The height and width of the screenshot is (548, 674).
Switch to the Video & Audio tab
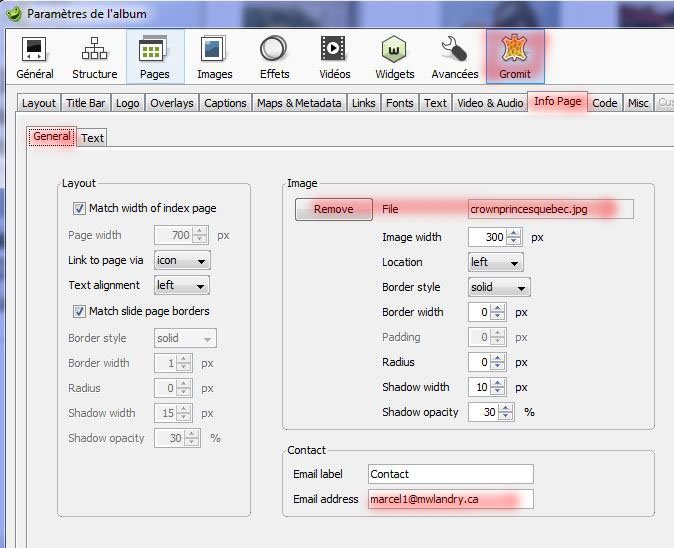click(489, 103)
